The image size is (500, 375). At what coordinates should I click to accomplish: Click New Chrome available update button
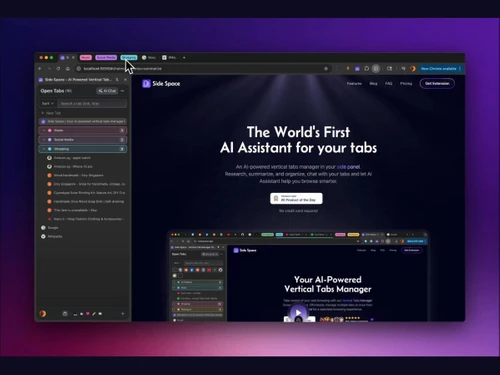(x=440, y=69)
